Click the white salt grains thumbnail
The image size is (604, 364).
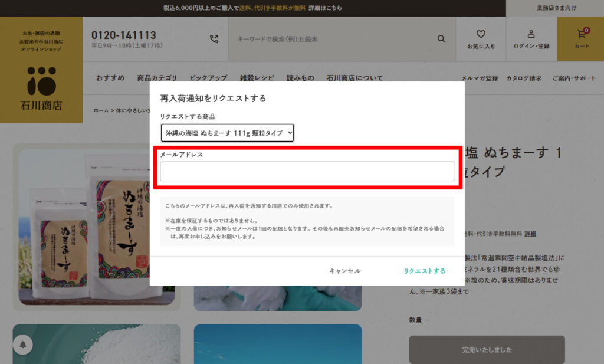(x=97, y=344)
